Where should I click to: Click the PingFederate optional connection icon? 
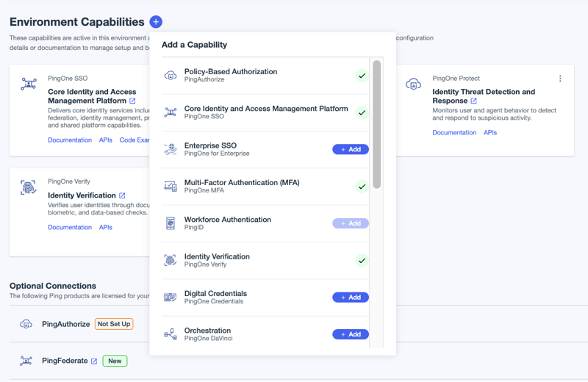[x=26, y=361]
